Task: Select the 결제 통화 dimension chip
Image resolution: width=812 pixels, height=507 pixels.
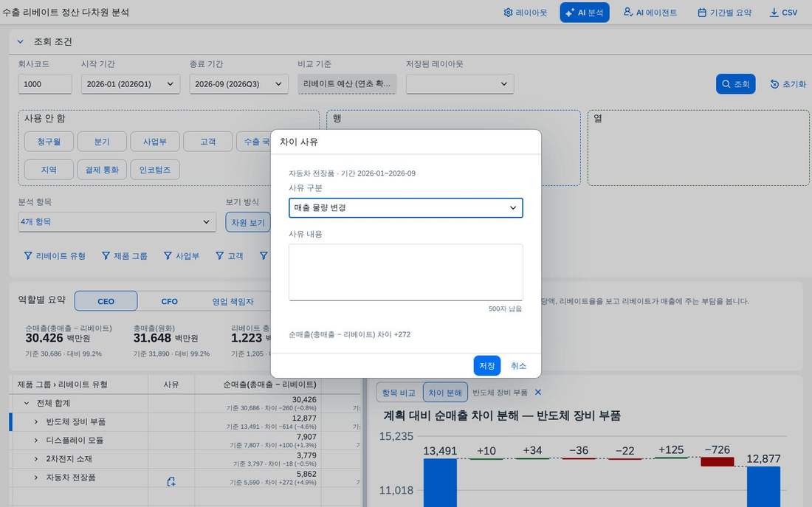Action: coord(102,169)
